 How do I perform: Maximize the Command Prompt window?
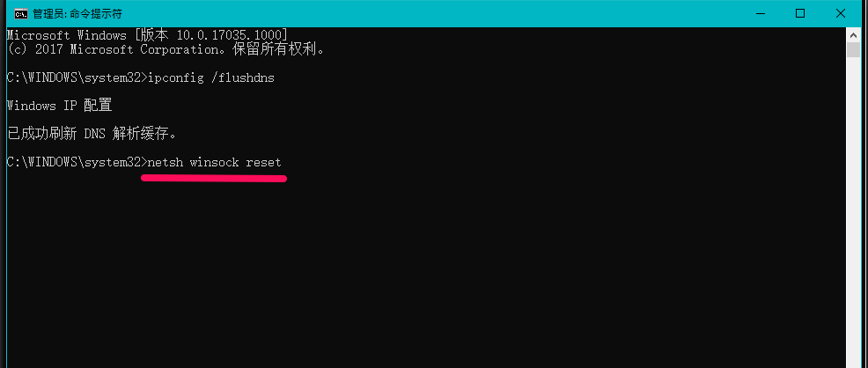pos(800,13)
